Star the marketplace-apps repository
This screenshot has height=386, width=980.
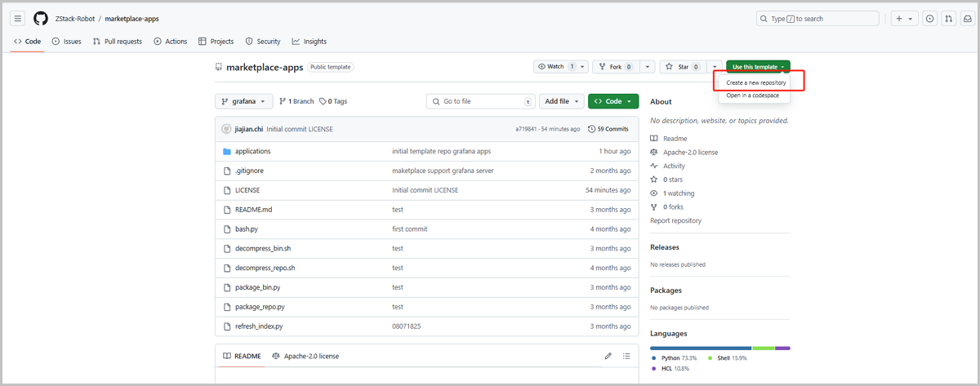[679, 67]
